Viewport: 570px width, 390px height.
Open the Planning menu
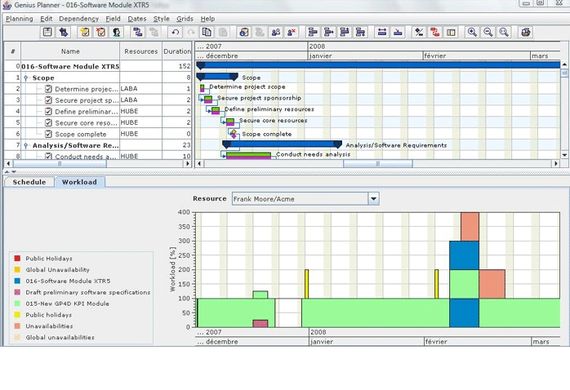19,19
